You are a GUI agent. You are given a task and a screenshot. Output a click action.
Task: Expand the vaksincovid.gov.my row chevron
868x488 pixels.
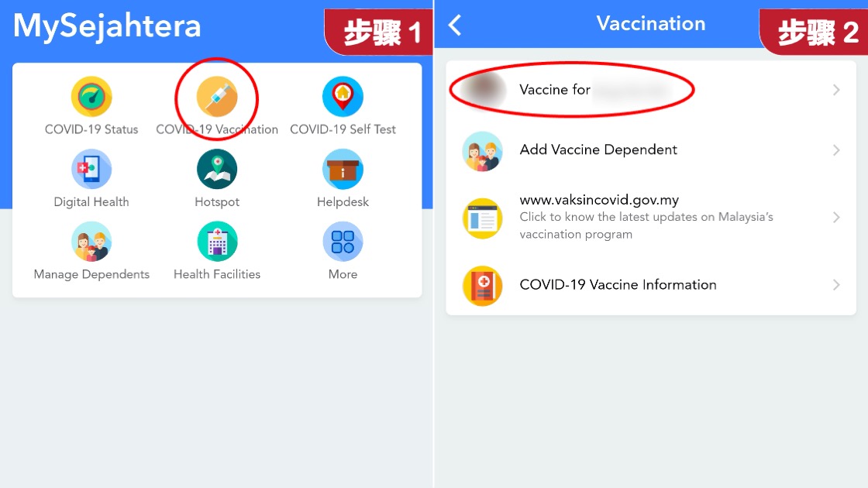click(x=836, y=218)
